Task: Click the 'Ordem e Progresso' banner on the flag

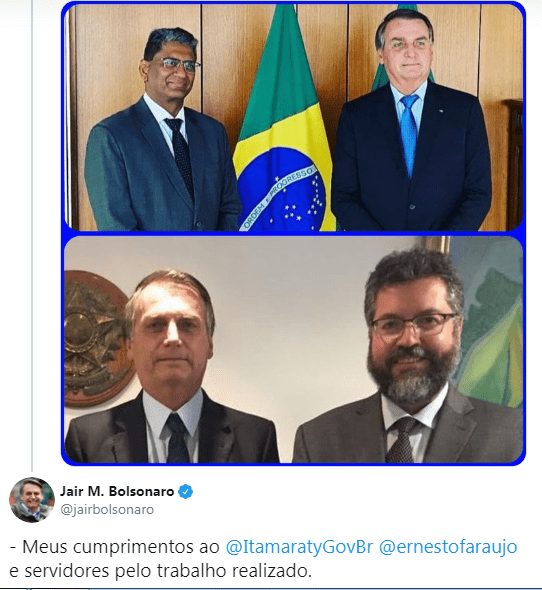Action: click(279, 197)
